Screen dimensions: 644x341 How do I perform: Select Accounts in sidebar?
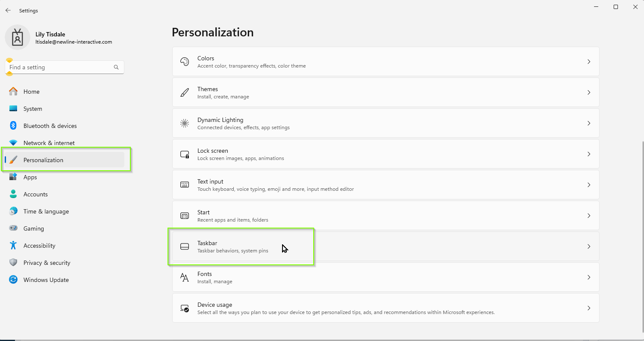[x=64, y=194]
